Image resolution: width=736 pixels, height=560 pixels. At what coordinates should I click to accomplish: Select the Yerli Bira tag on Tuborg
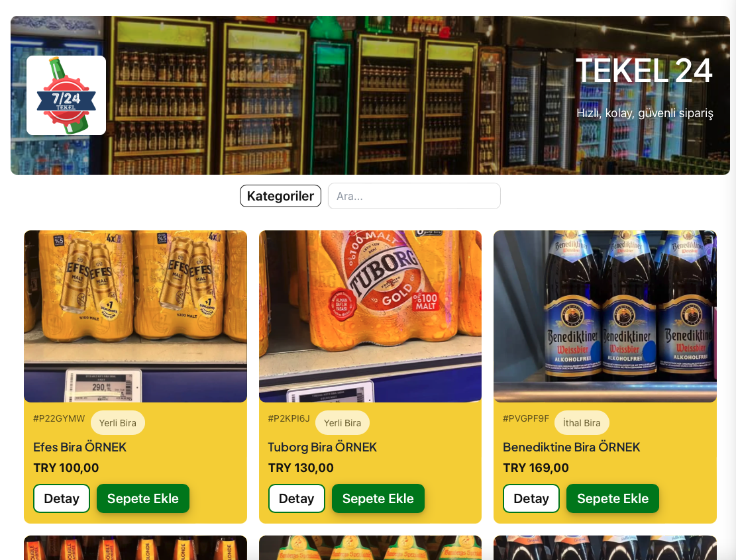pyautogui.click(x=342, y=422)
